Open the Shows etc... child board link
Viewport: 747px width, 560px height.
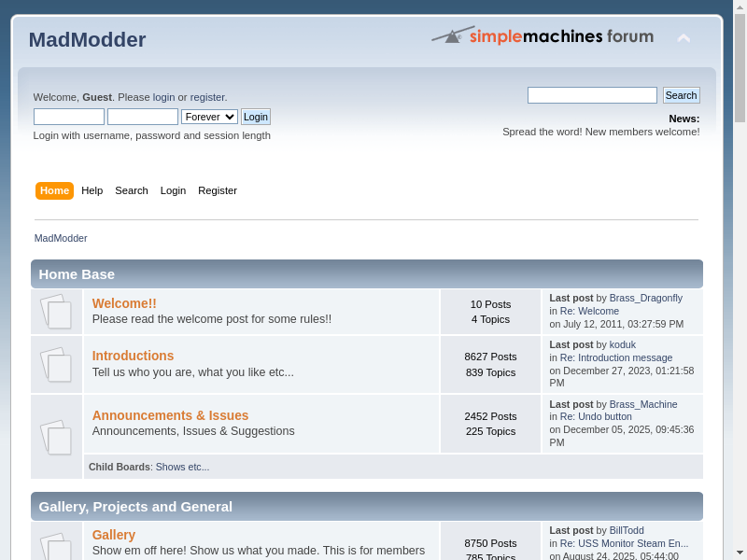coord(182,467)
